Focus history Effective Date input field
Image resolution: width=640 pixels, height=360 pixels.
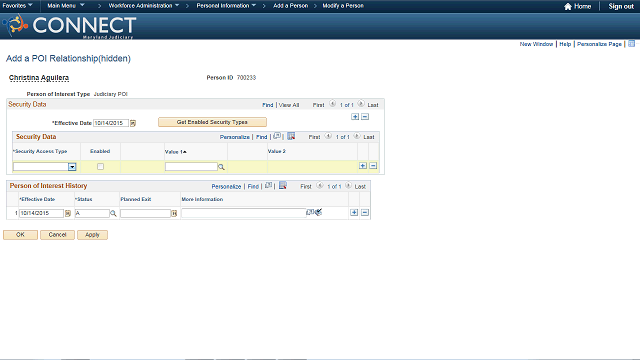coord(41,213)
